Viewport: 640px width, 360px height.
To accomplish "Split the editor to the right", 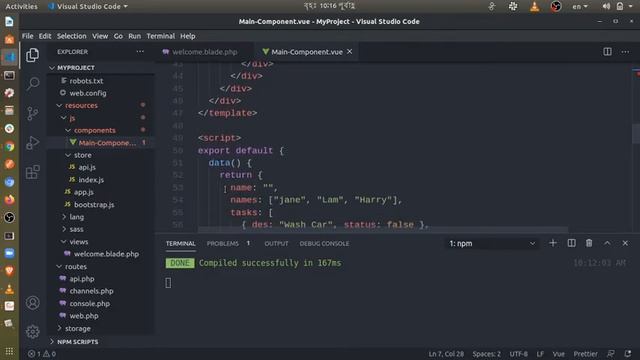I will pyautogui.click(x=607, y=51).
